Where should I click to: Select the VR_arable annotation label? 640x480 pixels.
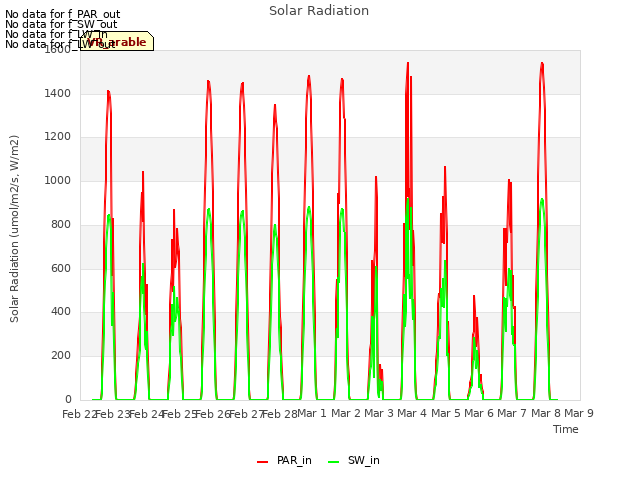click(117, 41)
